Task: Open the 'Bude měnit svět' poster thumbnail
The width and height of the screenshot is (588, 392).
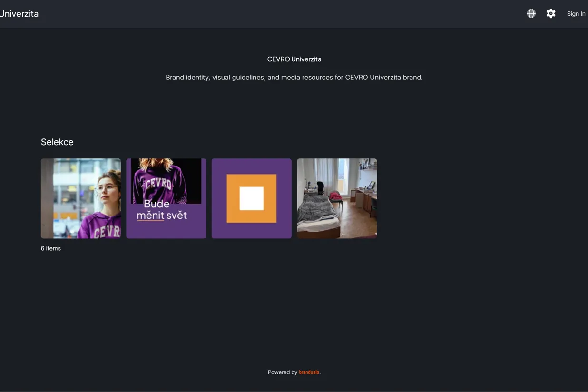Action: click(x=166, y=198)
